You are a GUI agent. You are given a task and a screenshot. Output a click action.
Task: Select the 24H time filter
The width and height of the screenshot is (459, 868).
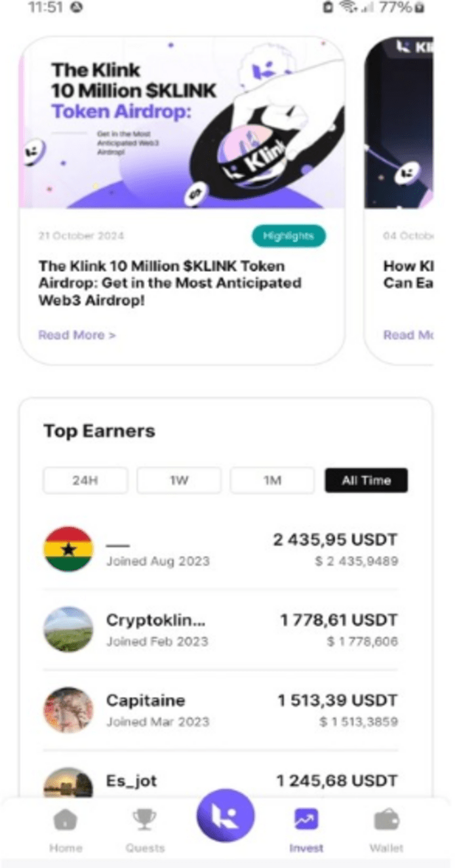(85, 481)
